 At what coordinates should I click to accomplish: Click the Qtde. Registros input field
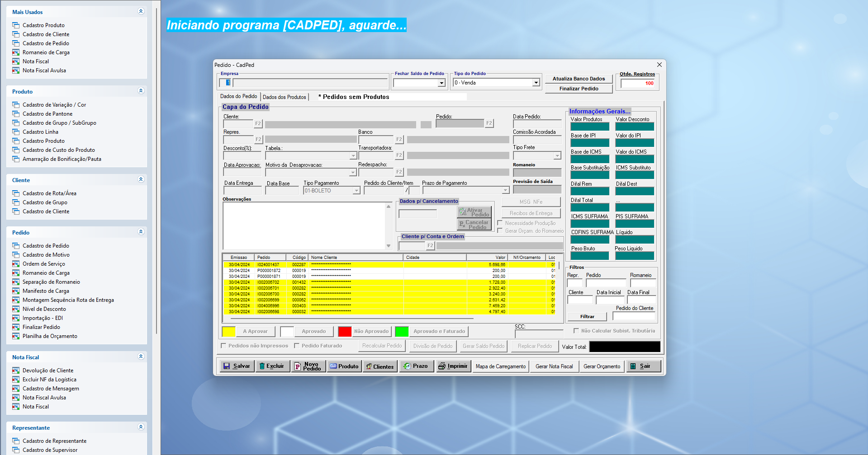[x=638, y=83]
